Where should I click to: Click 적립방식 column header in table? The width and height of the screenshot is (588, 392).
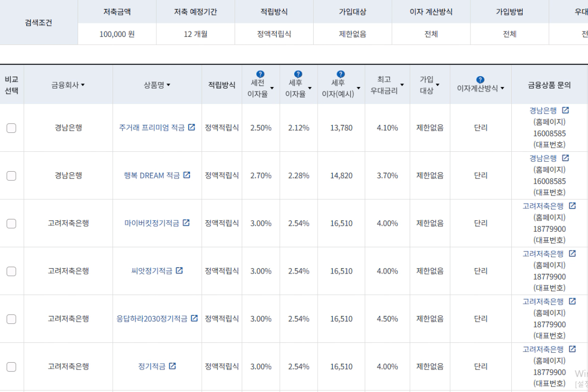(x=222, y=85)
